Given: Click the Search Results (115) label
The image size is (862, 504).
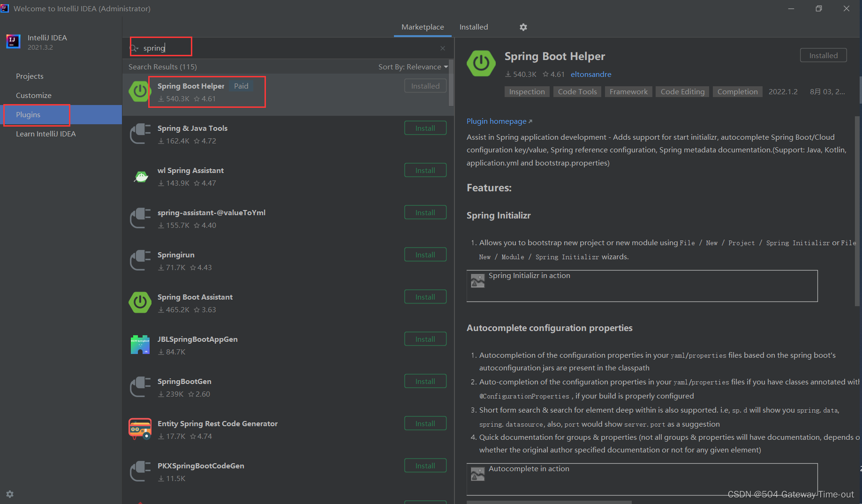Looking at the screenshot, I should pos(163,67).
